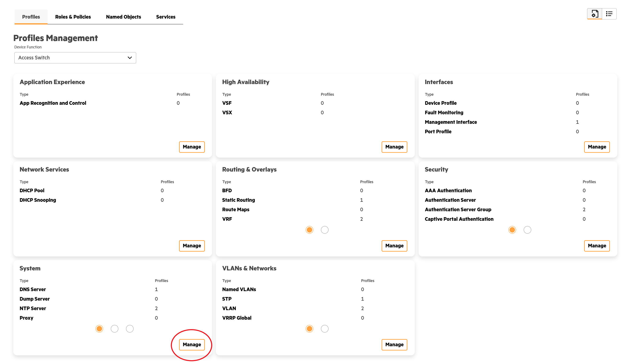This screenshot has height=364, width=630.
Task: Select second page dot in VLANs & Networks
Action: point(324,329)
